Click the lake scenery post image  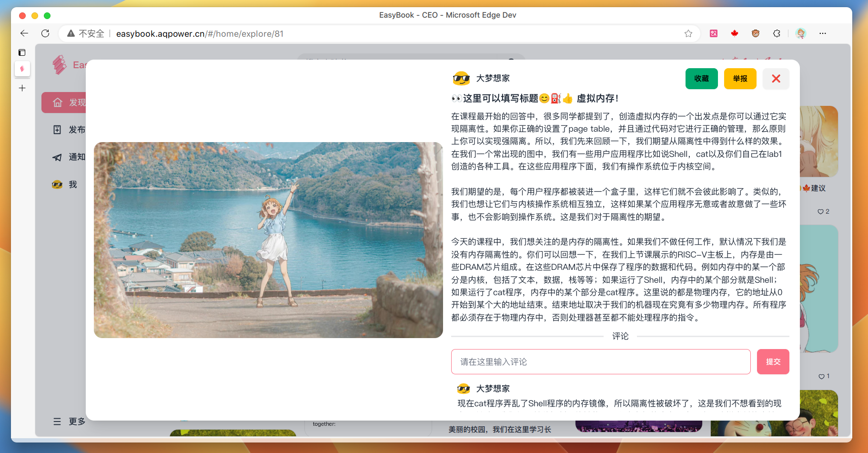268,240
